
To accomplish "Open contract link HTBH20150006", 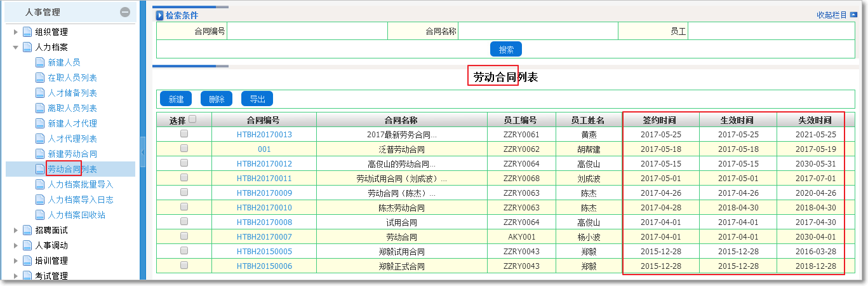I will point(264,266).
